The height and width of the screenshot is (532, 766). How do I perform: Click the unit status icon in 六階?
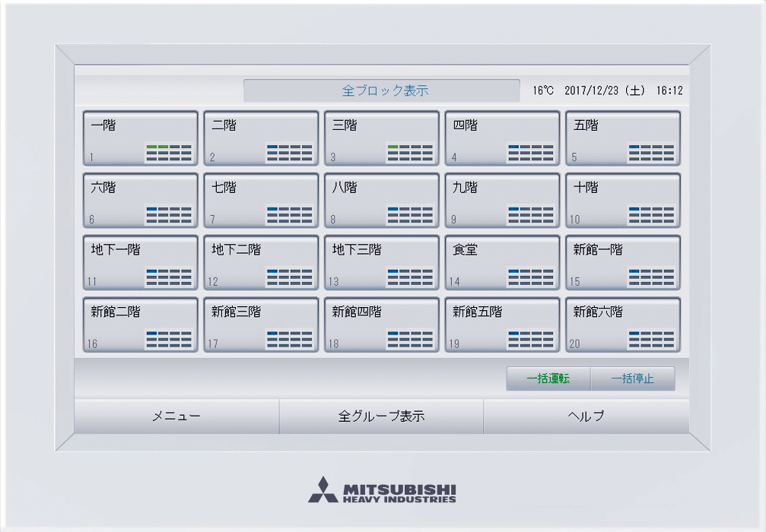pyautogui.click(x=169, y=216)
